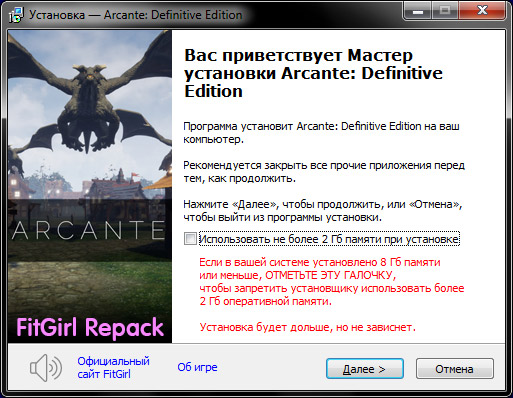Open the "Об игре" link
Image resolution: width=513 pixels, height=398 pixels.
pos(197,367)
